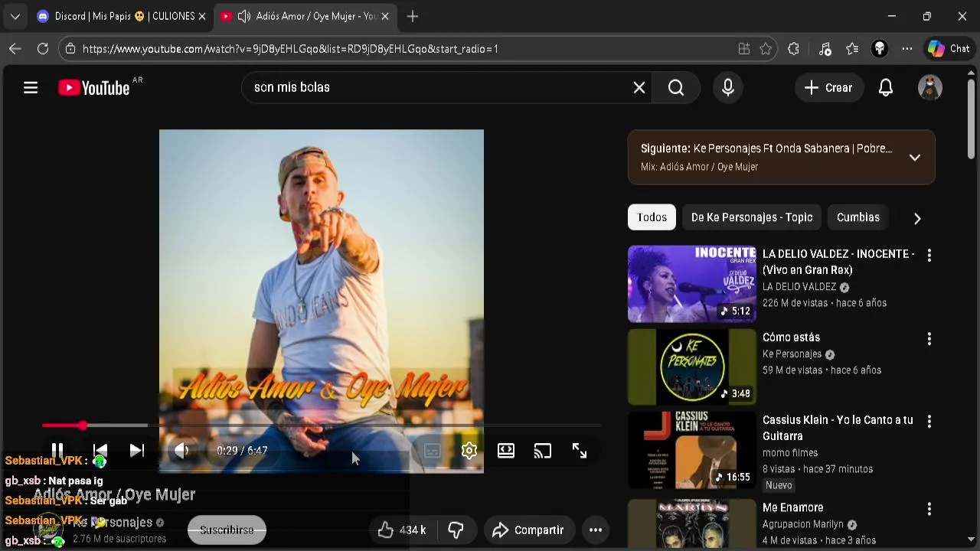Open player settings gear
This screenshot has width=980, height=551.
coord(469,451)
